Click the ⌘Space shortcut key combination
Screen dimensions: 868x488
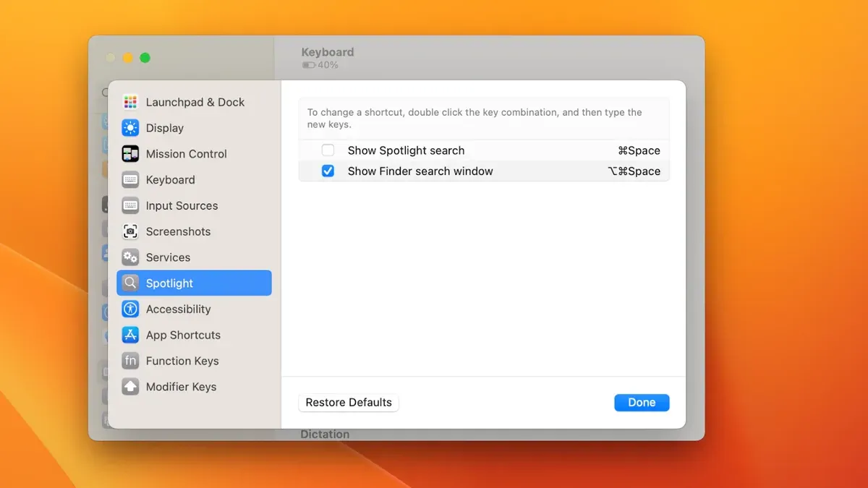coord(639,150)
